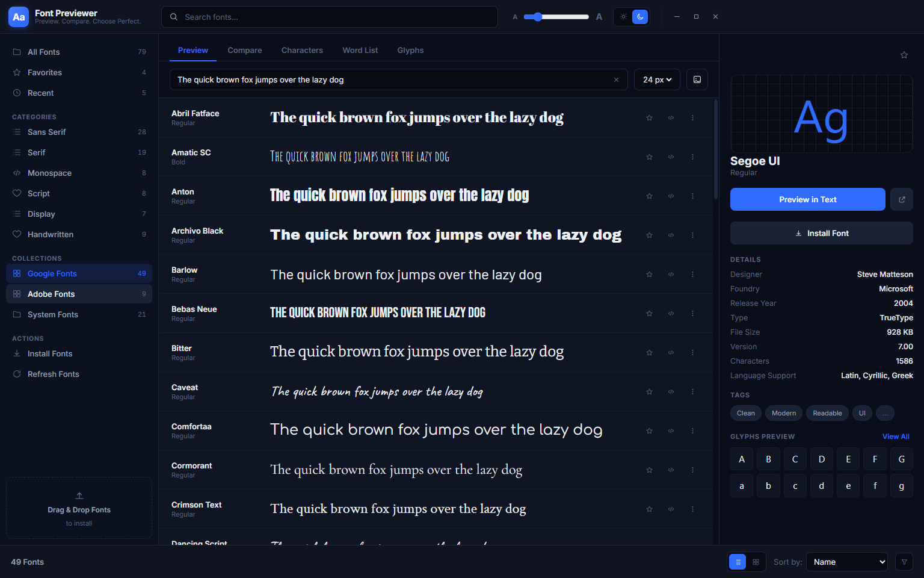Open All Fonts in sidebar
The image size is (924, 578).
79,52
